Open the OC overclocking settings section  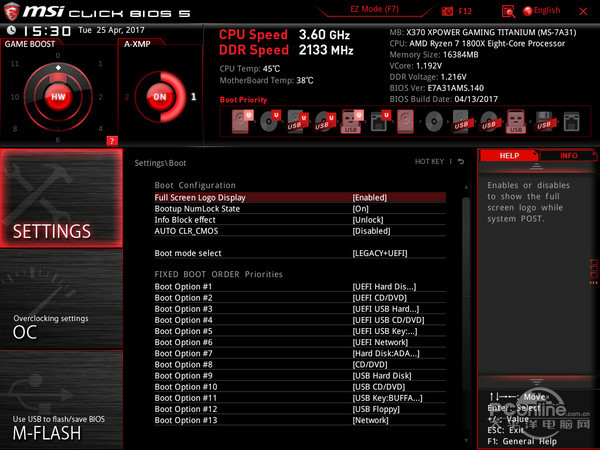click(61, 299)
